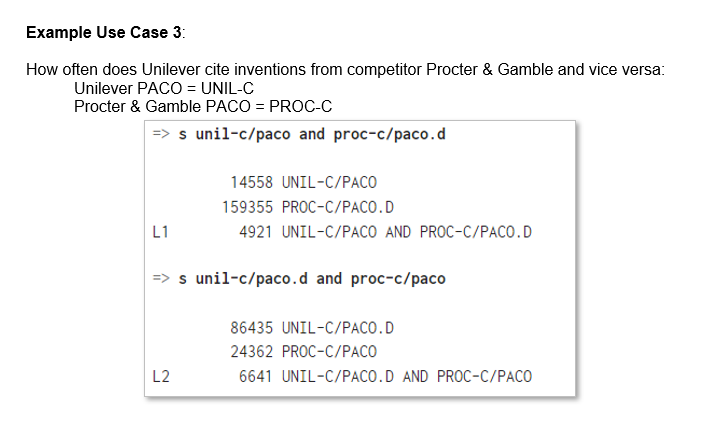Click the command "s unil-c/paco.d and proc-c/paco"
The height and width of the screenshot is (433, 715).
[312, 278]
